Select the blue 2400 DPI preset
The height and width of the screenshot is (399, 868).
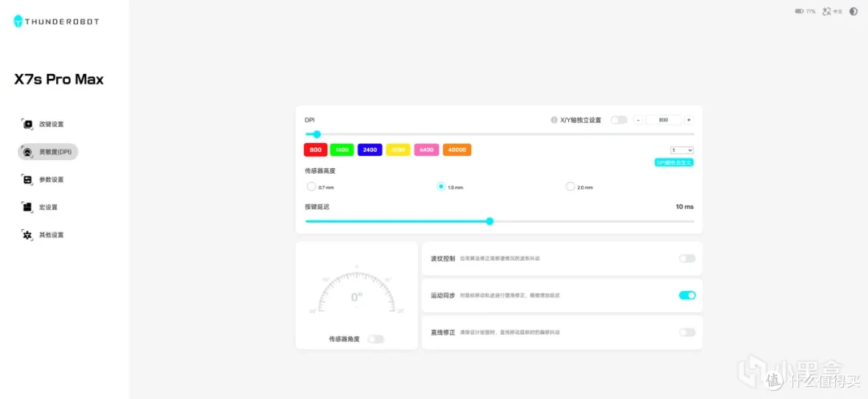370,150
